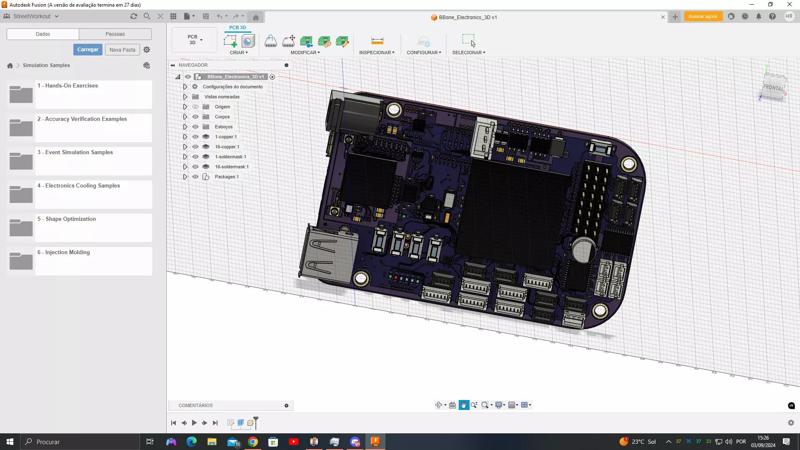Expand the Corpos tree node
Screen dimensions: 800x450
click(185, 117)
